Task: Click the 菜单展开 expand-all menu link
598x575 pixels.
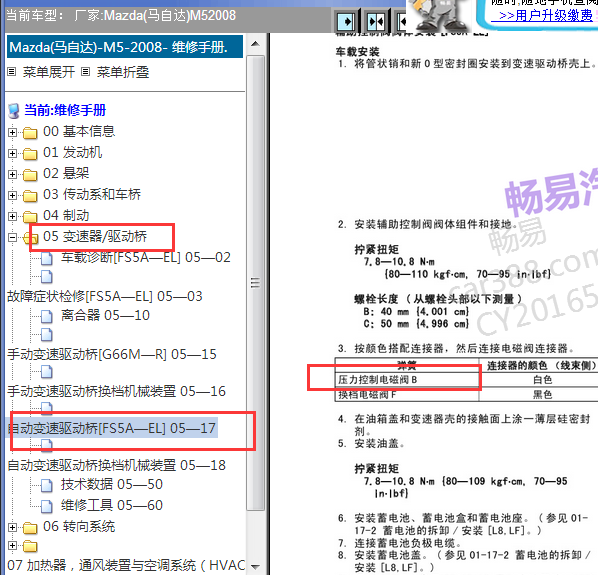Action: [x=49, y=72]
